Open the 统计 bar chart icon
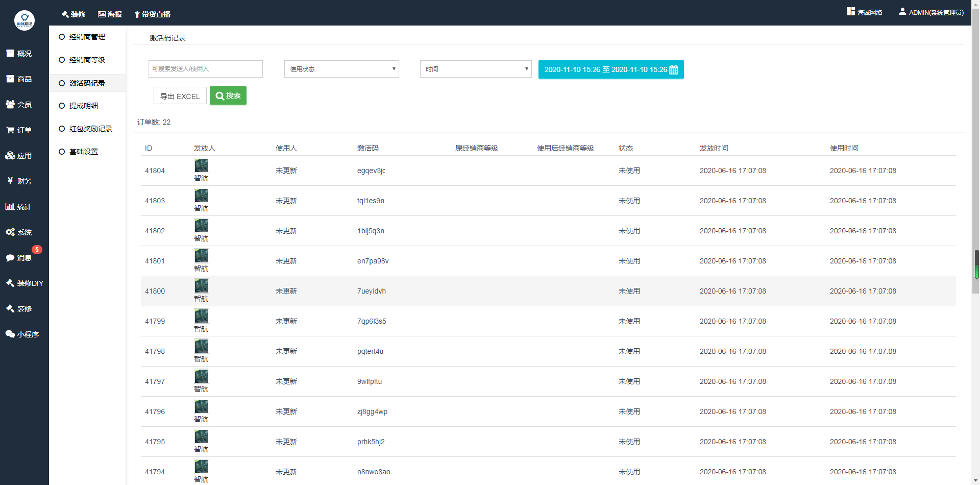 coord(10,206)
